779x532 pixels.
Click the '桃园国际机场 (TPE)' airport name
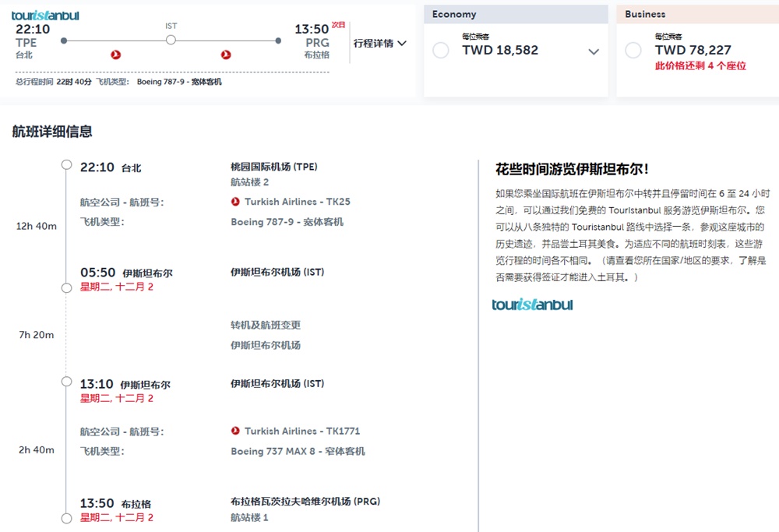[x=273, y=167]
